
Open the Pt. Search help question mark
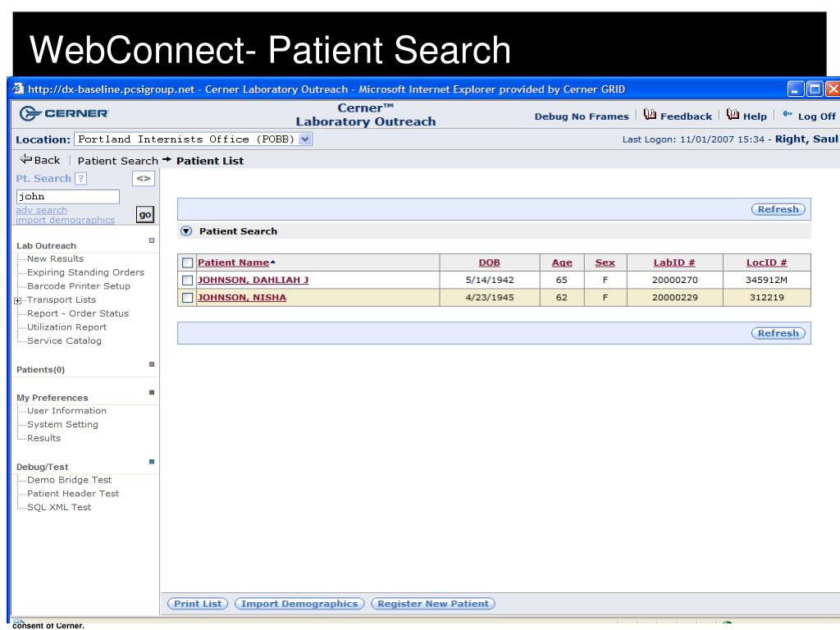click(x=81, y=178)
